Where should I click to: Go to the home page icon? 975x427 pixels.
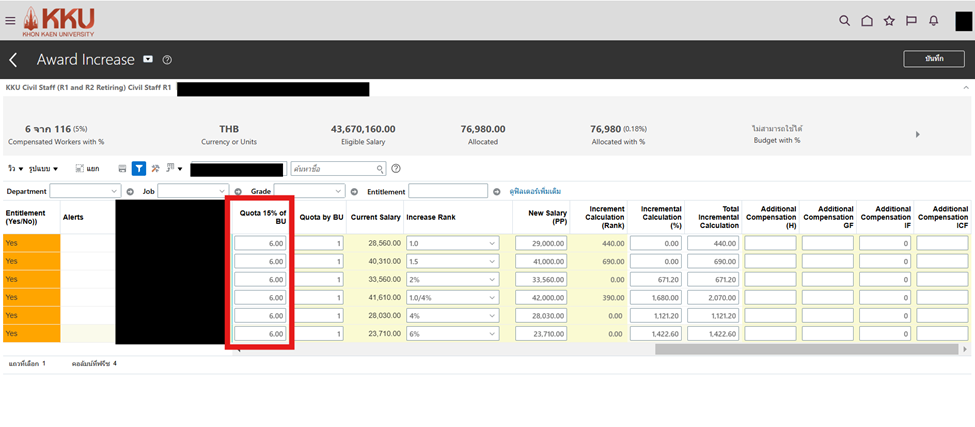(867, 20)
